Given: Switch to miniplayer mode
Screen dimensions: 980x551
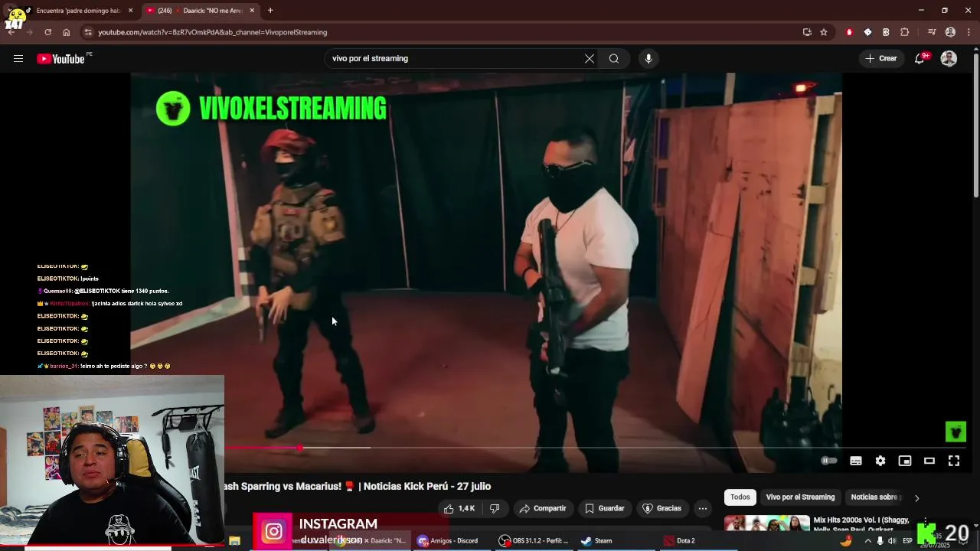Looking at the screenshot, I should pyautogui.click(x=905, y=461).
